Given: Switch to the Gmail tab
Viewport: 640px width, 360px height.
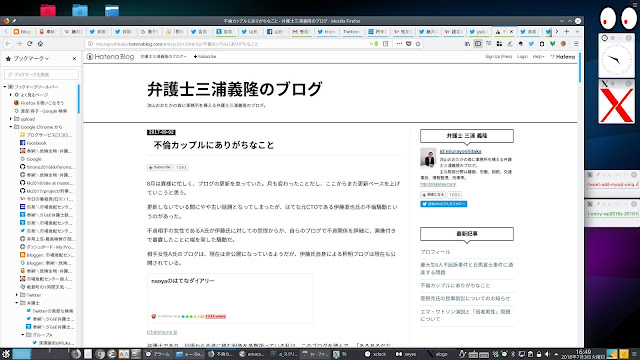Looking at the screenshot, I should pyautogui.click(x=301, y=31).
